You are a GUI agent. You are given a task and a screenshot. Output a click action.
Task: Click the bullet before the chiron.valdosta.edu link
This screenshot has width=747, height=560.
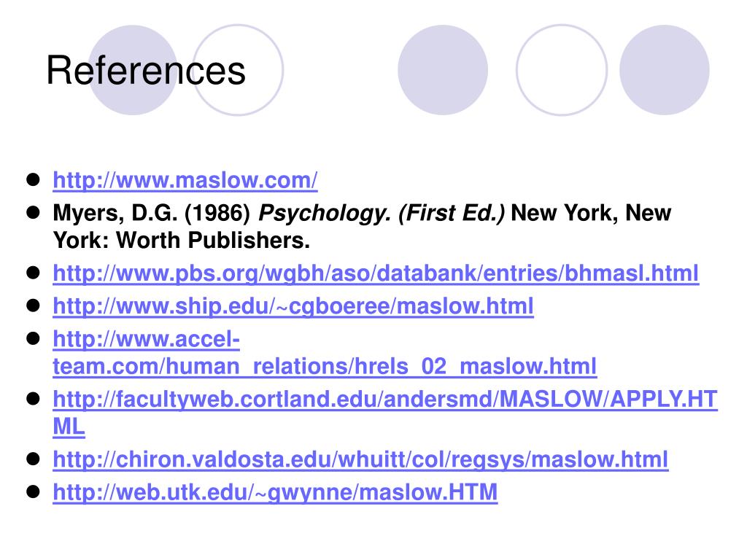tap(34, 459)
